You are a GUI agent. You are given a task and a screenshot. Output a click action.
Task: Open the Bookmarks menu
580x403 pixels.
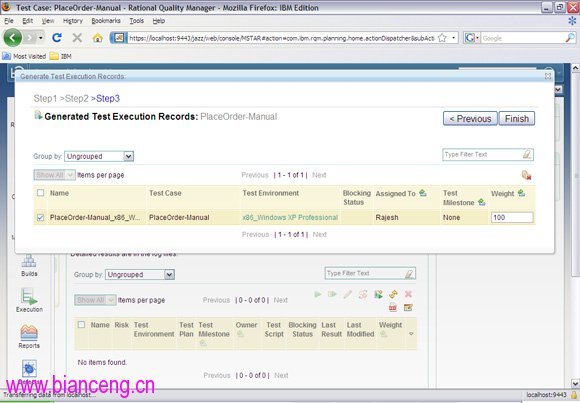106,21
